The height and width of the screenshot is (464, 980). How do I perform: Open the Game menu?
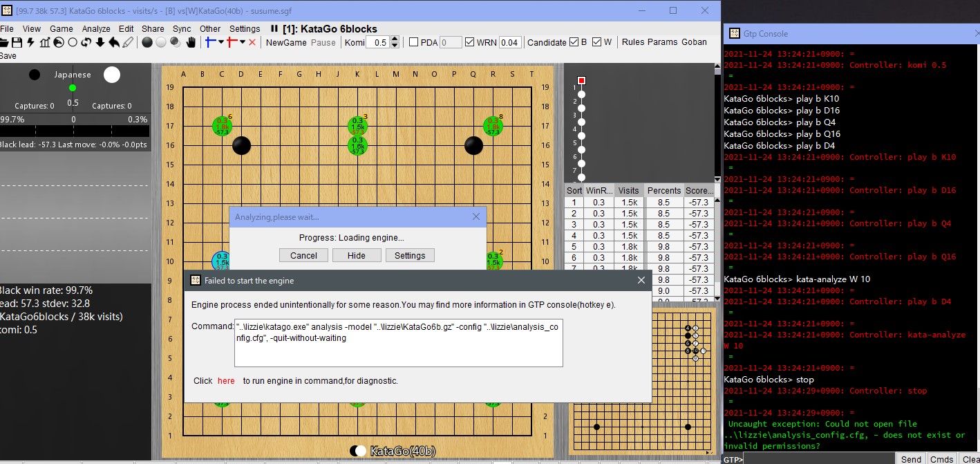(62, 29)
